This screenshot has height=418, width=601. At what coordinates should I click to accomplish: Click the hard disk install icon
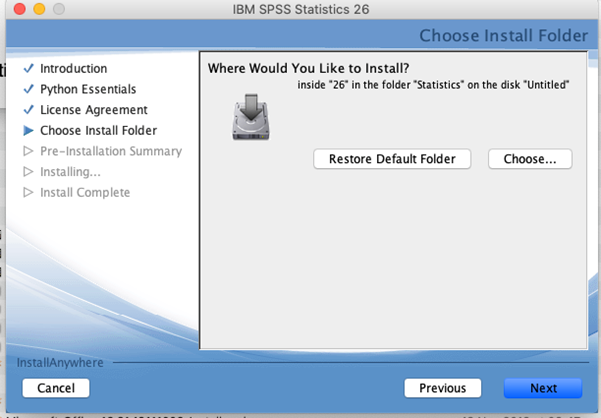click(251, 117)
